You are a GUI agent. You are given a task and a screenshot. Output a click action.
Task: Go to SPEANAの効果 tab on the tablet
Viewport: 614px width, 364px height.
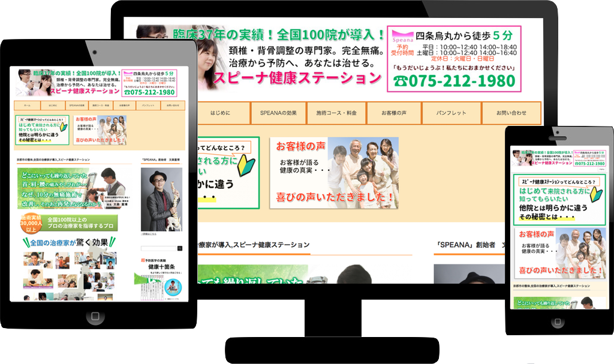[x=77, y=106]
